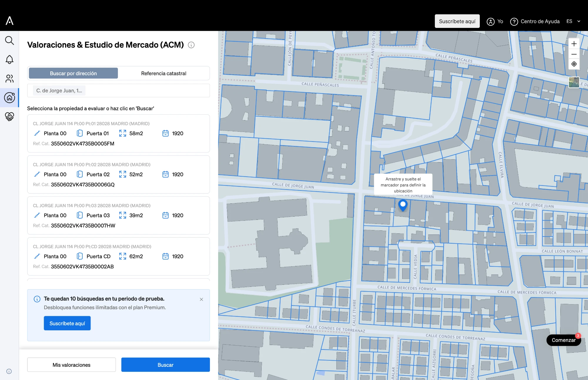Click the Puerta 03 label
Screen dimensions: 588x380
click(x=98, y=215)
